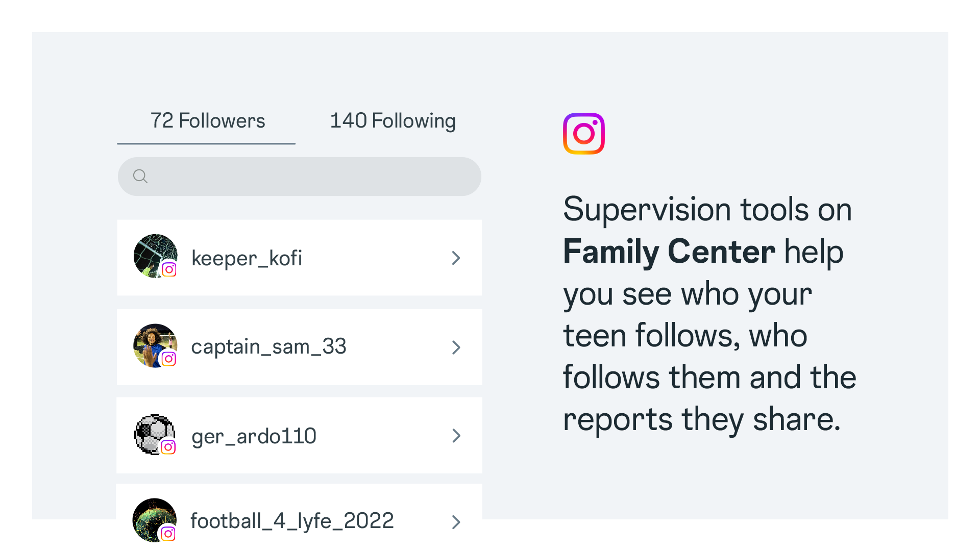Viewport: 980px width, 551px height.
Task: Select the keeper_kofi username
Action: point(247,258)
